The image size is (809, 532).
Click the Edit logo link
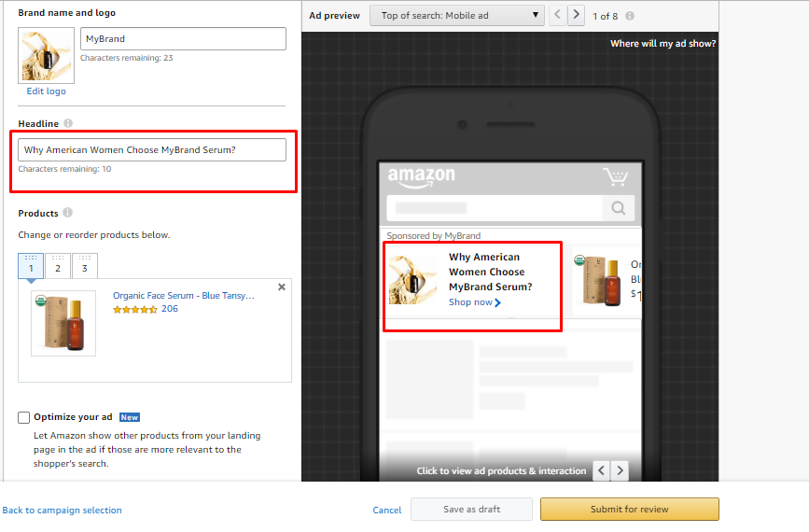pyautogui.click(x=47, y=91)
